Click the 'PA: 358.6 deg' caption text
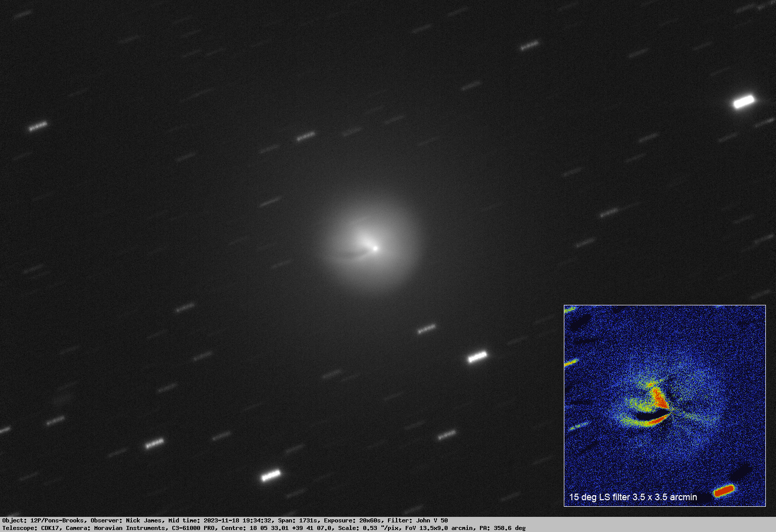776x532 pixels. point(502,528)
